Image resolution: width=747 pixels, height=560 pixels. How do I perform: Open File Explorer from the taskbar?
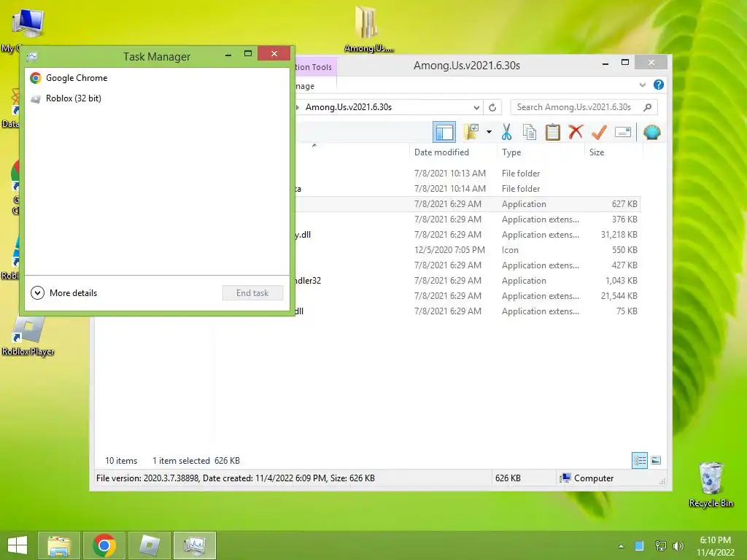(x=59, y=545)
